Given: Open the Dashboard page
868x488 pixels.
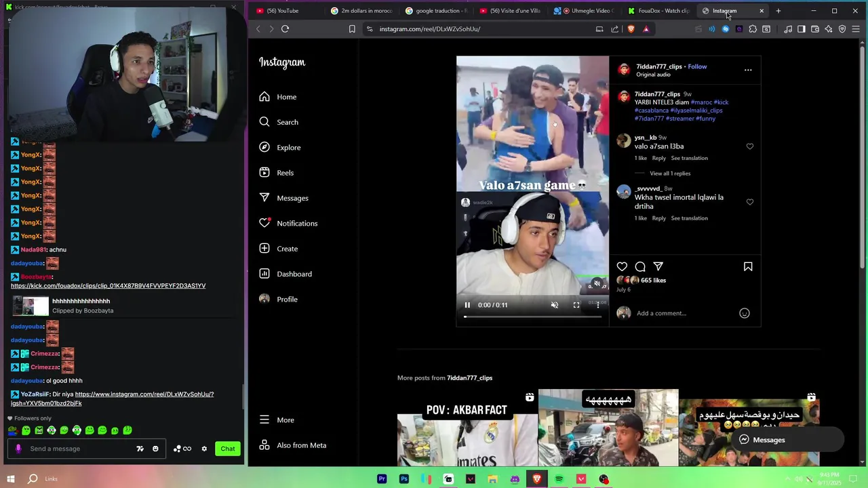Looking at the screenshot, I should click(x=285, y=274).
